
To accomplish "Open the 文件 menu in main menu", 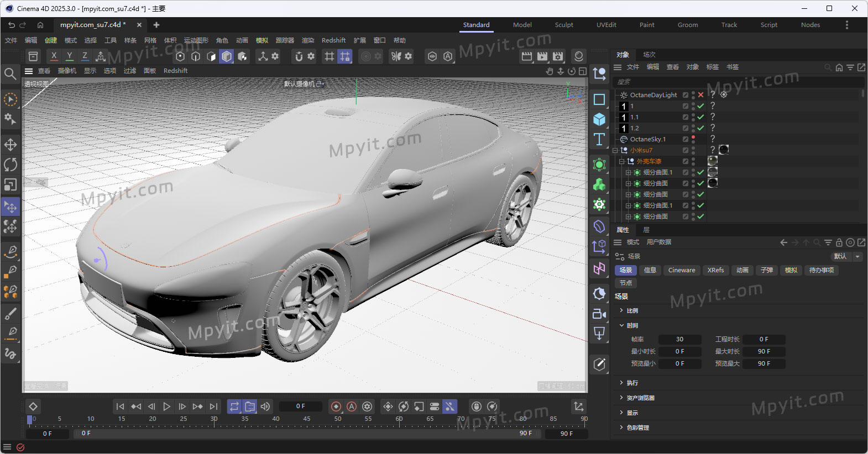I will coord(11,40).
